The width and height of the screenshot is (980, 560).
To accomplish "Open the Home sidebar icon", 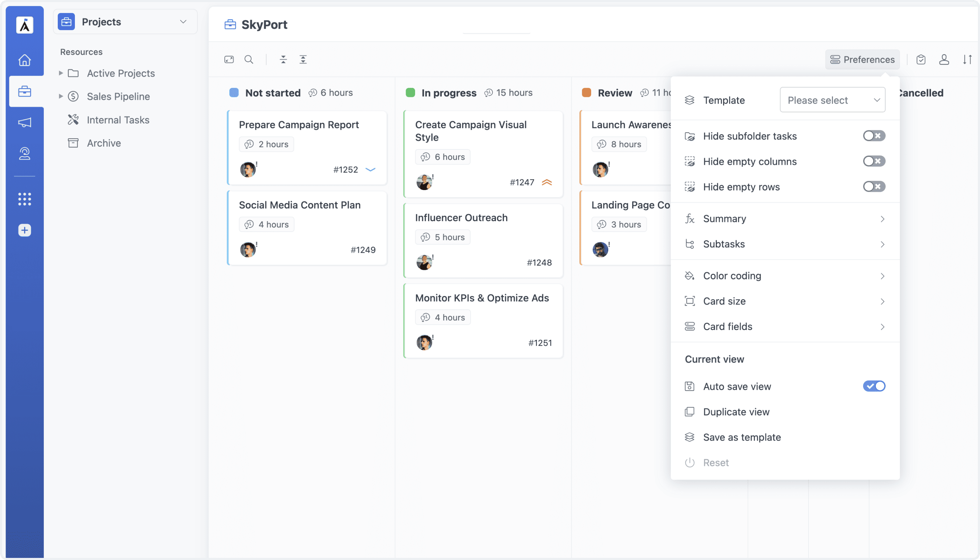I will 24,60.
